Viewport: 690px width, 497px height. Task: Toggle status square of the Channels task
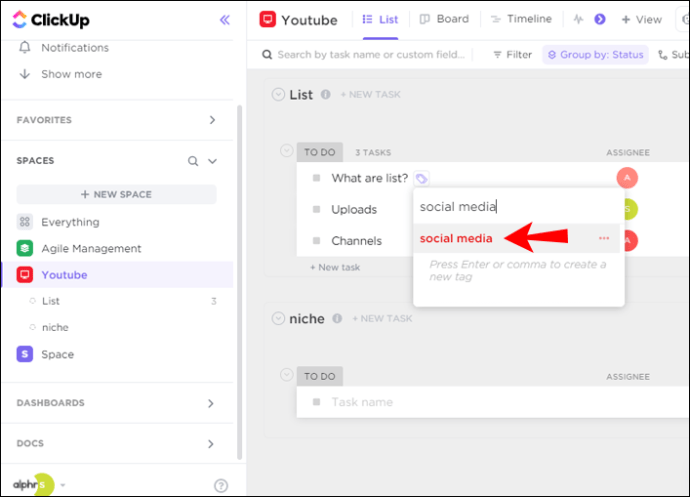(x=316, y=240)
